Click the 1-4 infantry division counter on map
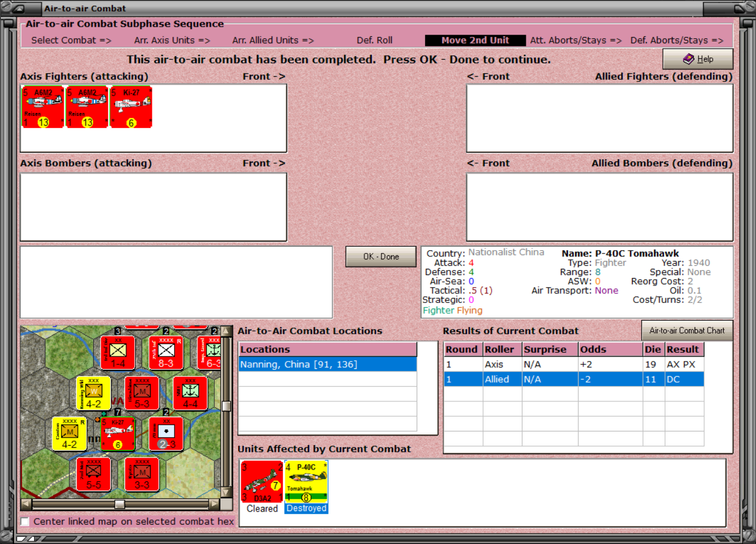The image size is (756, 544). click(118, 353)
